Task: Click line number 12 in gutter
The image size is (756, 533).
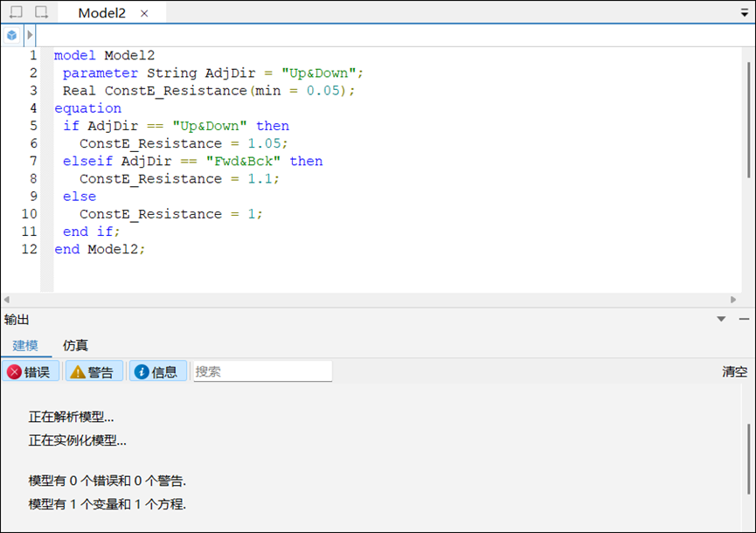Action: [x=29, y=249]
